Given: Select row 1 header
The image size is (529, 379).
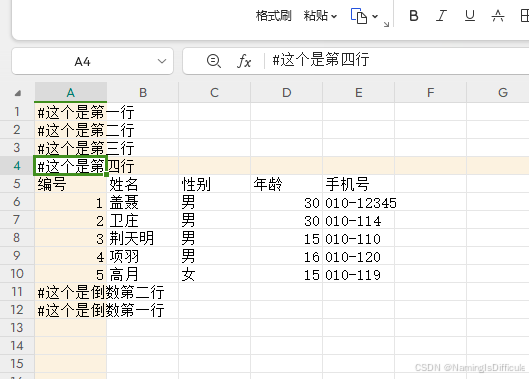Looking at the screenshot, I should pyautogui.click(x=17, y=112).
